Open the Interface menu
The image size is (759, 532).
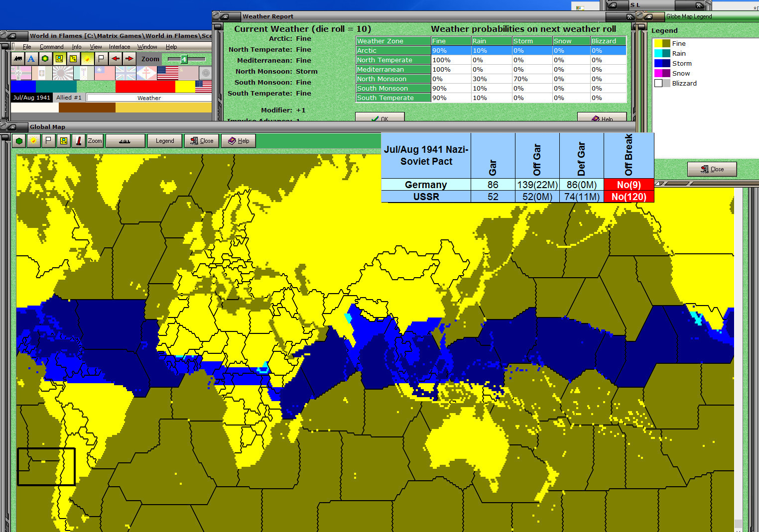[120, 47]
